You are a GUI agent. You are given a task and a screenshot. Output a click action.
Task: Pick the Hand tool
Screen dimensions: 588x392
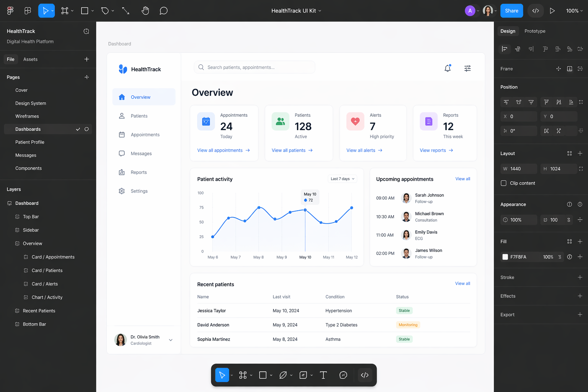tap(145, 11)
